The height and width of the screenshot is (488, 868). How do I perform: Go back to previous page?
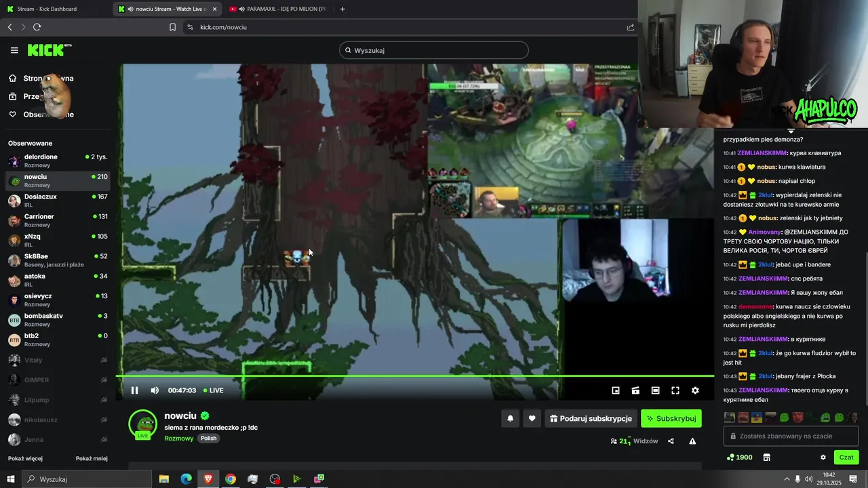tap(9, 27)
